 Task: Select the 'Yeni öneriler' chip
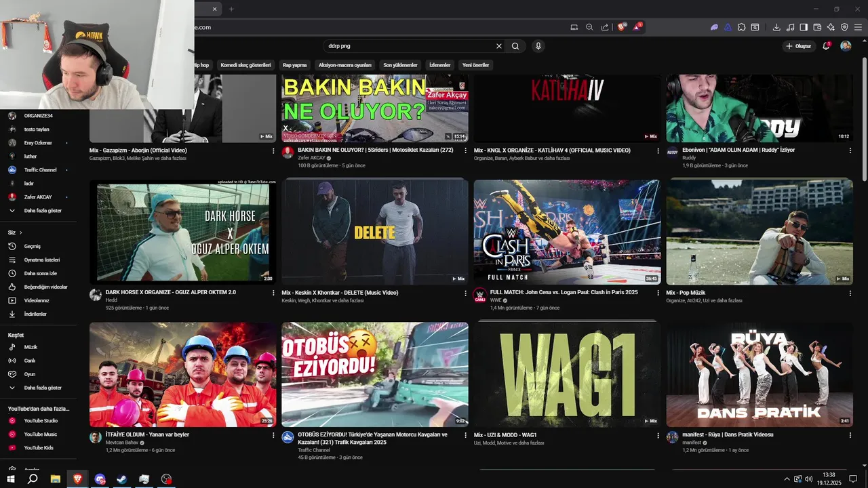pyautogui.click(x=475, y=65)
